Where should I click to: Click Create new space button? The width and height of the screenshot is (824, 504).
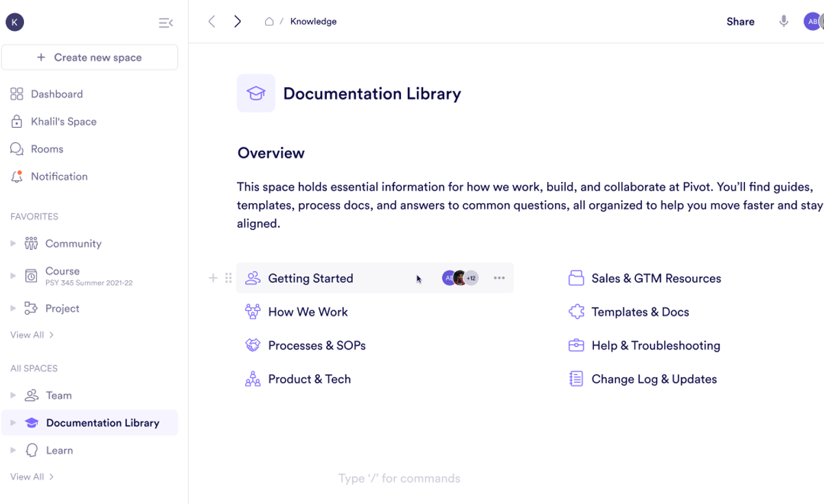(89, 58)
